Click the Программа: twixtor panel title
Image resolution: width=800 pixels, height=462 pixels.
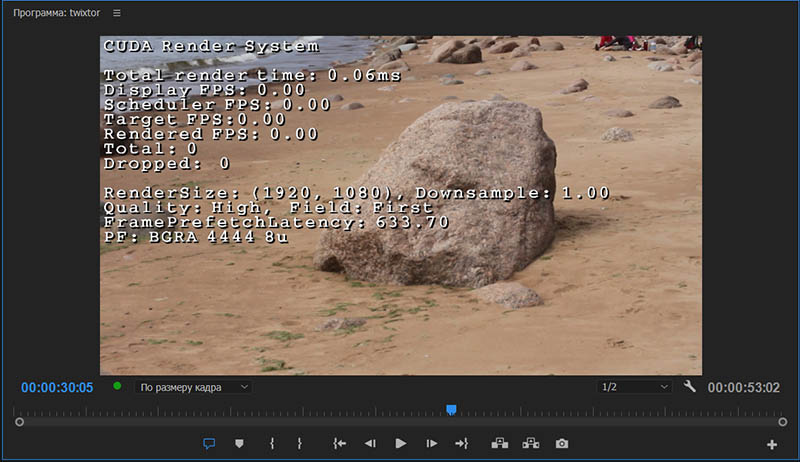pyautogui.click(x=57, y=13)
